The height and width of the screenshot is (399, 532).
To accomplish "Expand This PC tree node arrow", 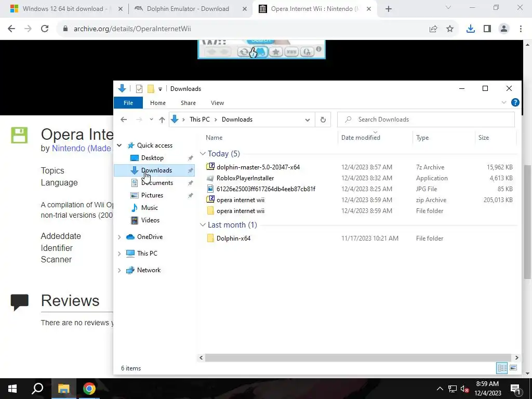I will coord(119,254).
